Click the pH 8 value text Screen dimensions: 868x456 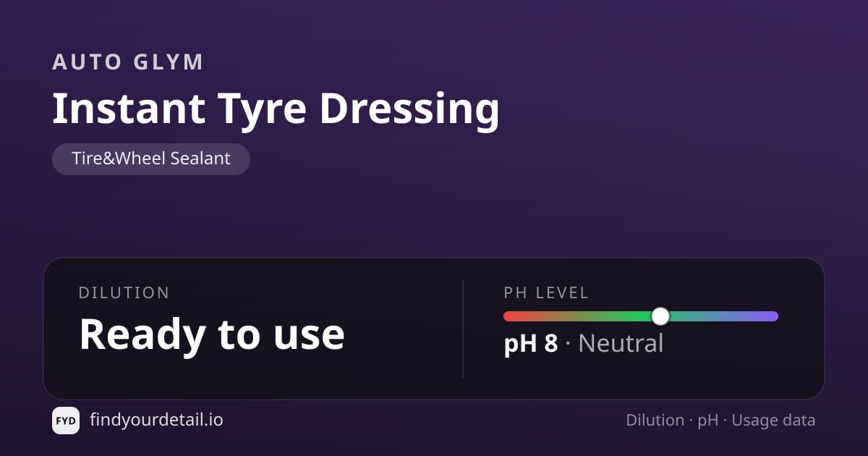tap(531, 343)
